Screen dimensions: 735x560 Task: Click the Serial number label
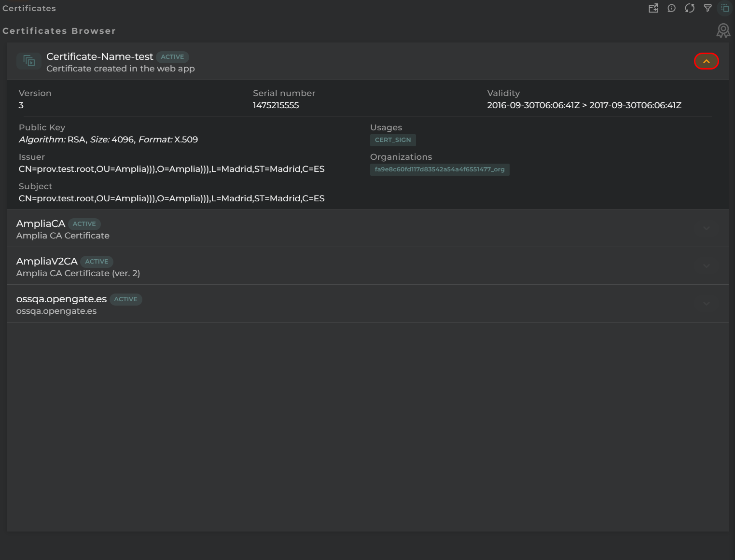point(284,93)
